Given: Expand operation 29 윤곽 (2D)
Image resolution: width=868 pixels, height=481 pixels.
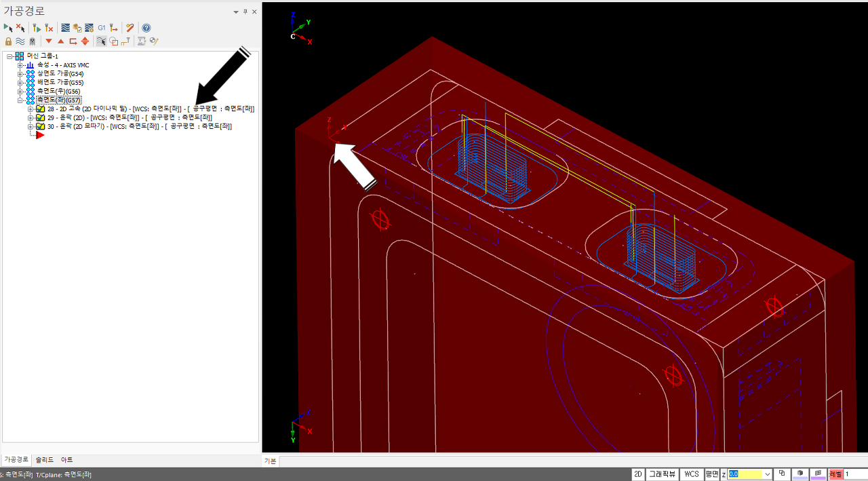Looking at the screenshot, I should tap(31, 118).
